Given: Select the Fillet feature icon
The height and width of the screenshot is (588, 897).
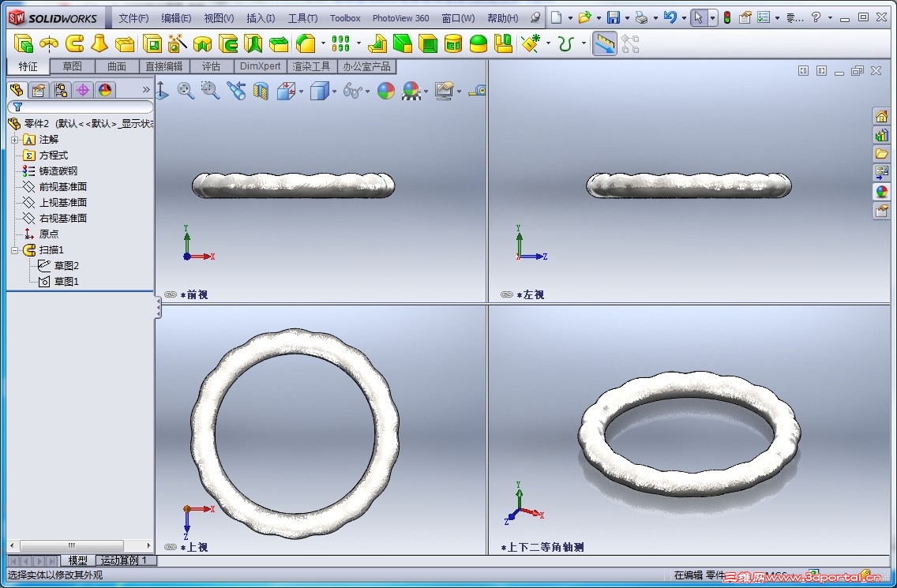Looking at the screenshot, I should coord(306,43).
